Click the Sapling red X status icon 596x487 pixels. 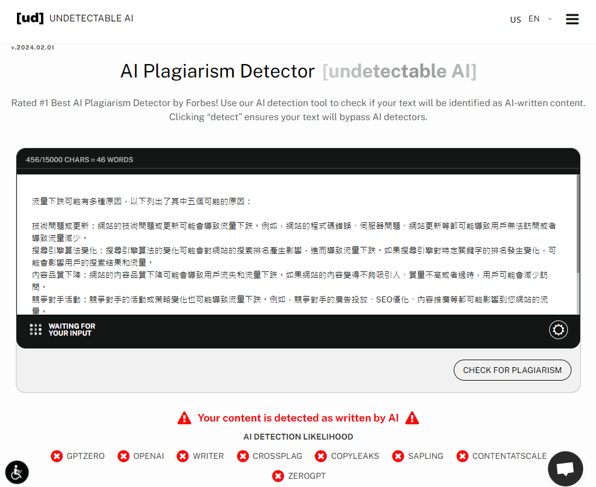point(398,456)
